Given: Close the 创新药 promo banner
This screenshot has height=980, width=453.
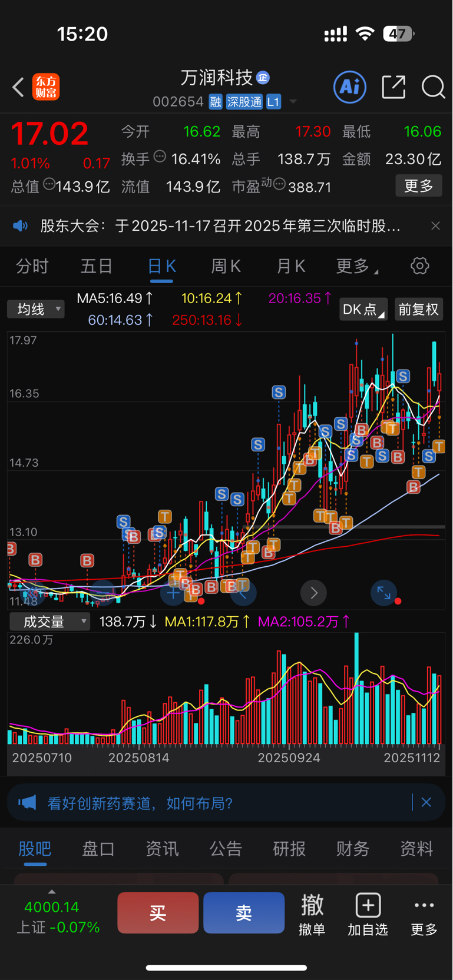Looking at the screenshot, I should point(426,802).
